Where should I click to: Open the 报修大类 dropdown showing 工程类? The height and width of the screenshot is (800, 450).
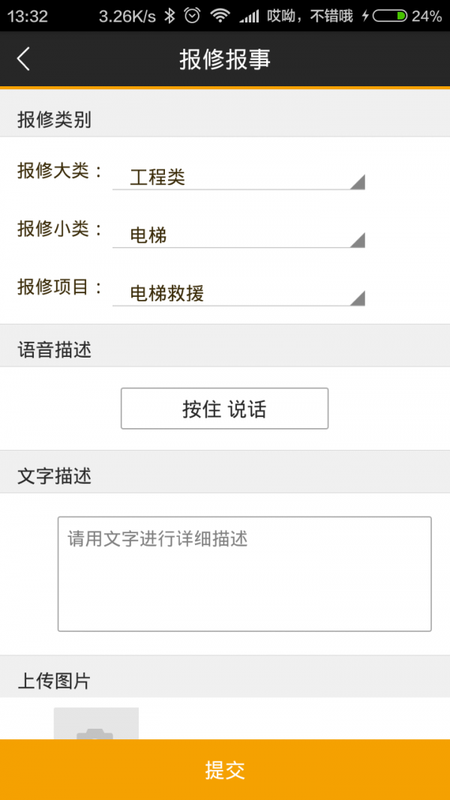click(x=238, y=177)
